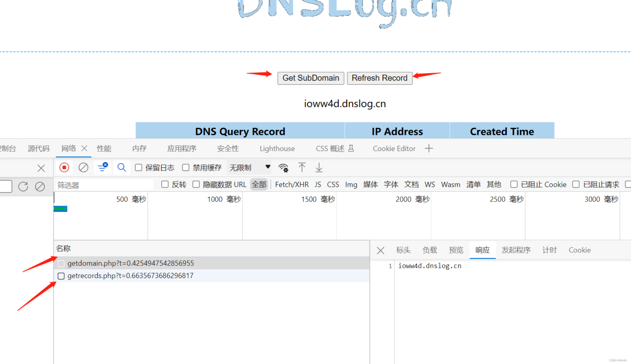Check the getdomain.php request checkbox
This screenshot has width=631, height=364.
(x=61, y=263)
